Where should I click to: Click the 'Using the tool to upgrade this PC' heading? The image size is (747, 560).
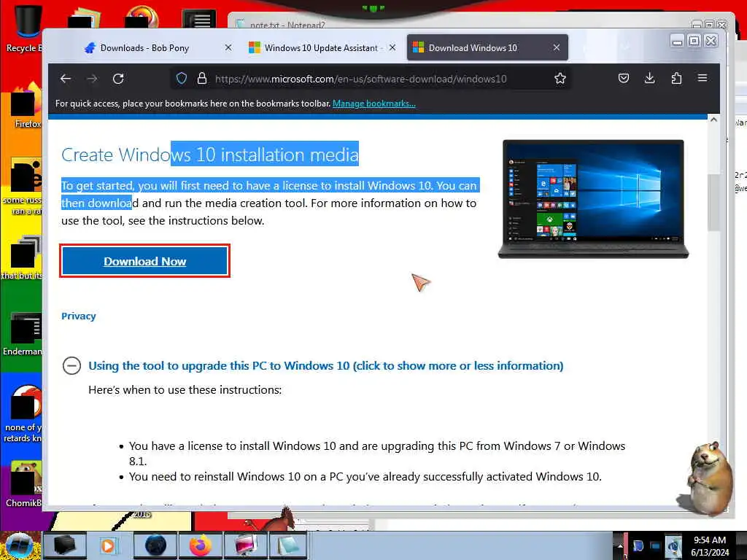tap(326, 366)
